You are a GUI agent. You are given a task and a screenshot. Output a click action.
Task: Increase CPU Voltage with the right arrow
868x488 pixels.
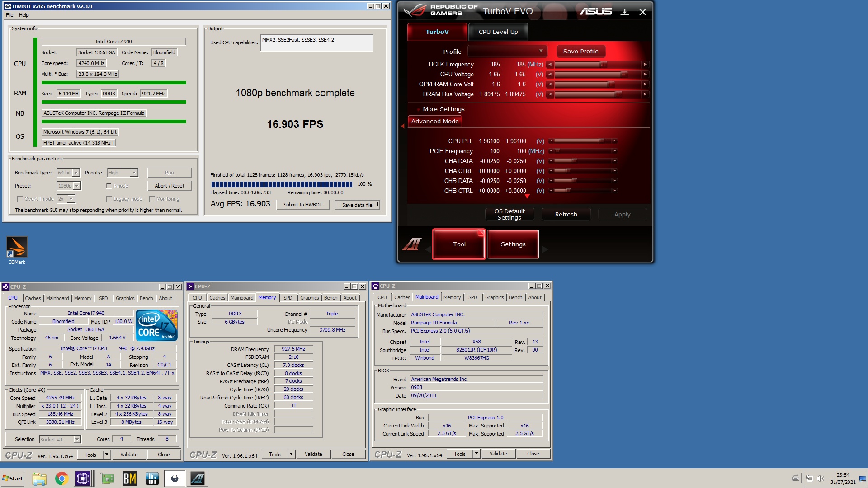645,75
